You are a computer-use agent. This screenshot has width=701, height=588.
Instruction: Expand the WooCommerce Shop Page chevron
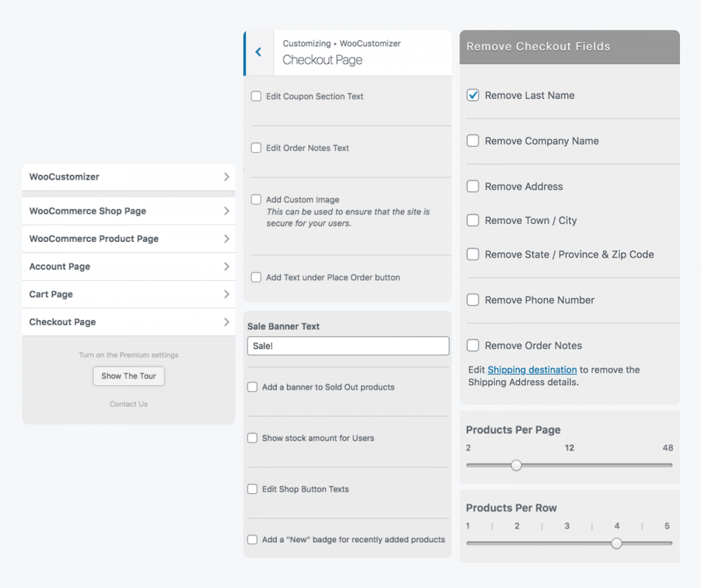[227, 211]
